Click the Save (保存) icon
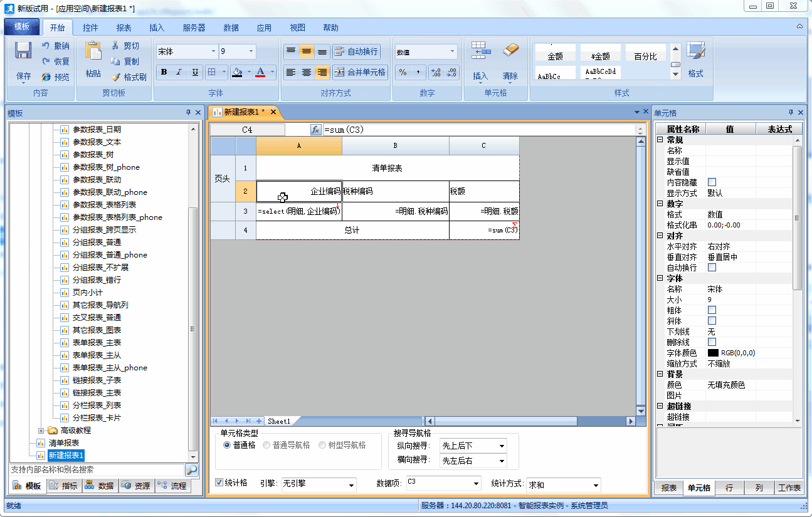 point(23,52)
